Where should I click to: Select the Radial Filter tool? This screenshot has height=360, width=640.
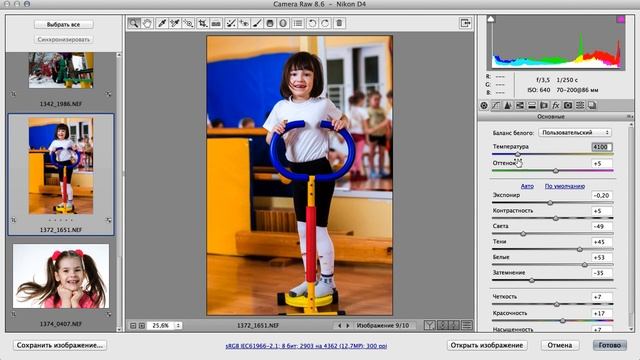pyautogui.click(x=283, y=23)
